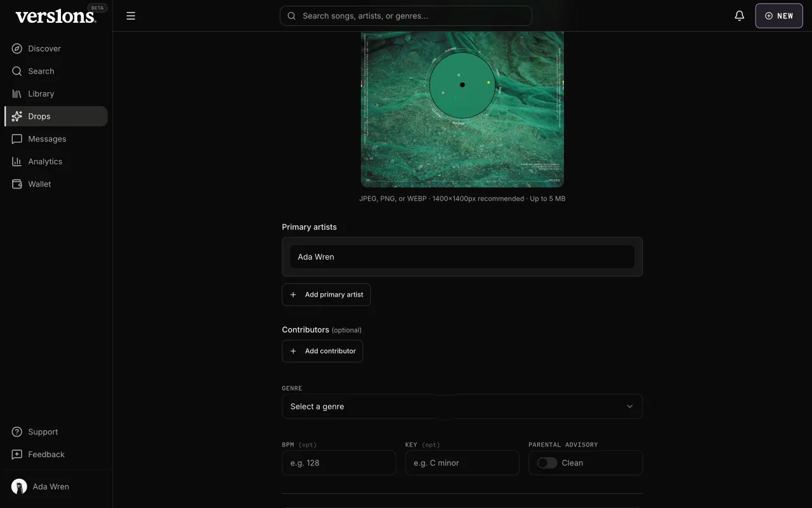
Task: Open Messages in the sidebar
Action: click(x=56, y=138)
